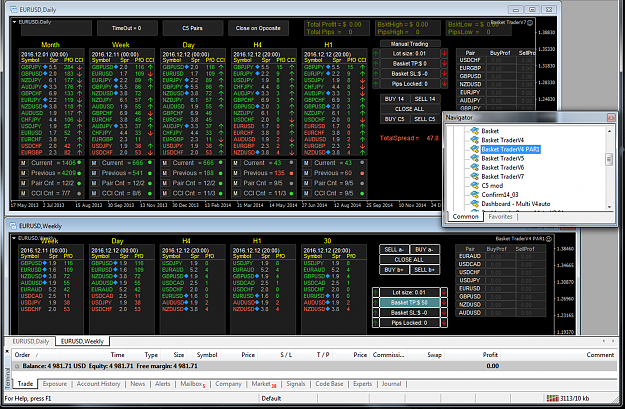Select highlighted Basket TP:$ 50 field
The width and height of the screenshot is (625, 409).
click(409, 303)
